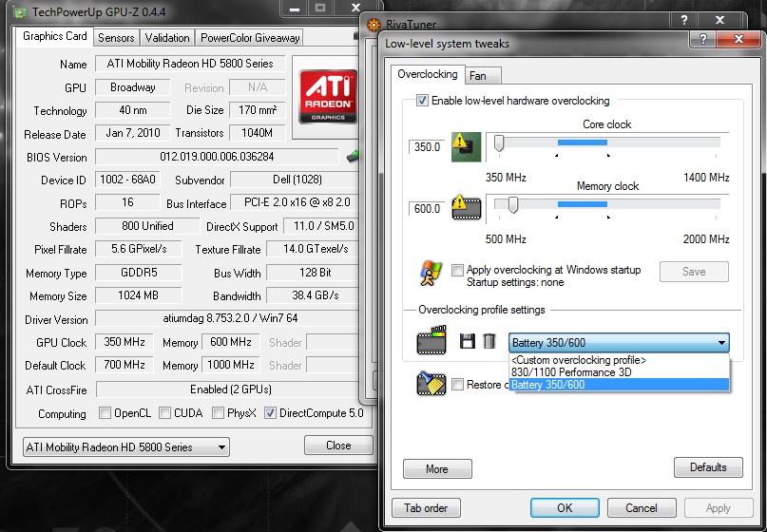767x532 pixels.
Task: Click the Defaults button
Action: tap(708, 467)
